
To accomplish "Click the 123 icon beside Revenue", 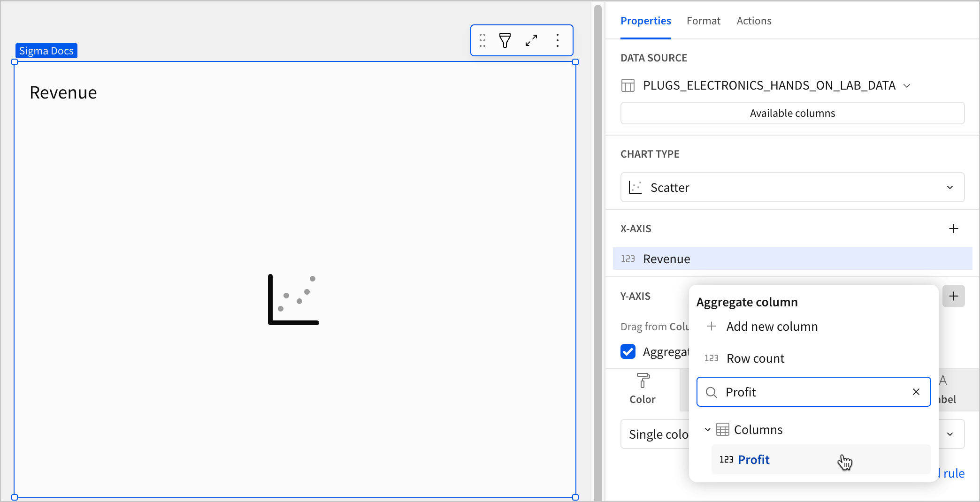I will 628,259.
